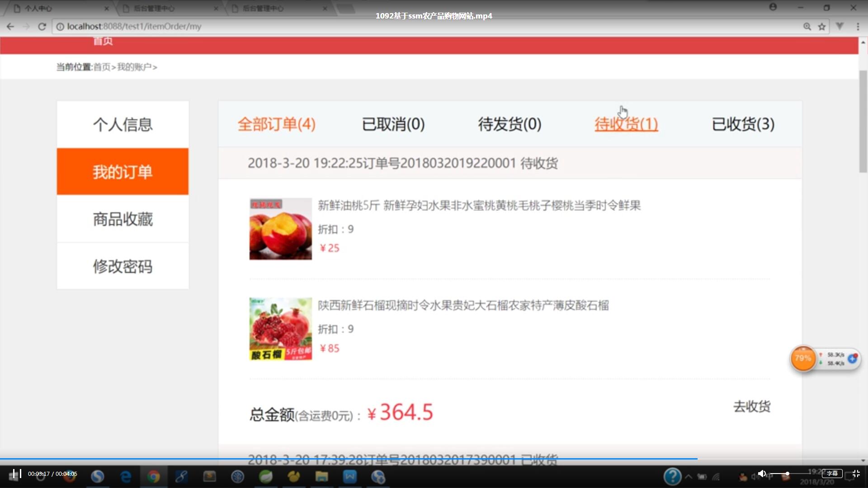Click 去收货 to confirm receipt
868x488 pixels.
tap(752, 406)
